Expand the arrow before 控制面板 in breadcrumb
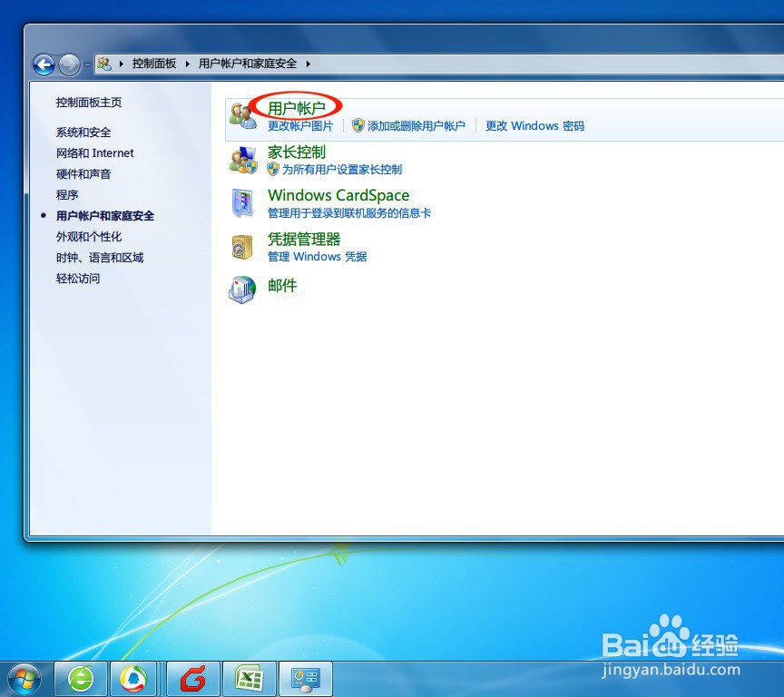The height and width of the screenshot is (697, 784). coord(121,64)
